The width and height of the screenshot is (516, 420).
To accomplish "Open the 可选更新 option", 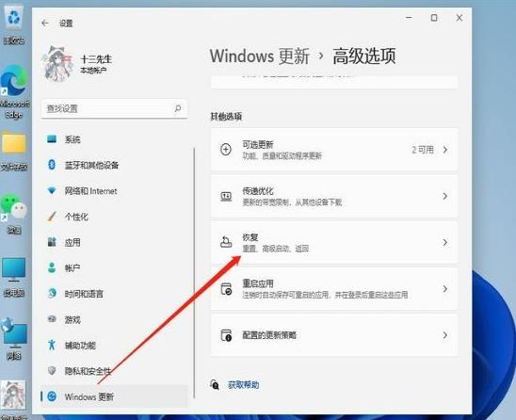I will (x=334, y=150).
